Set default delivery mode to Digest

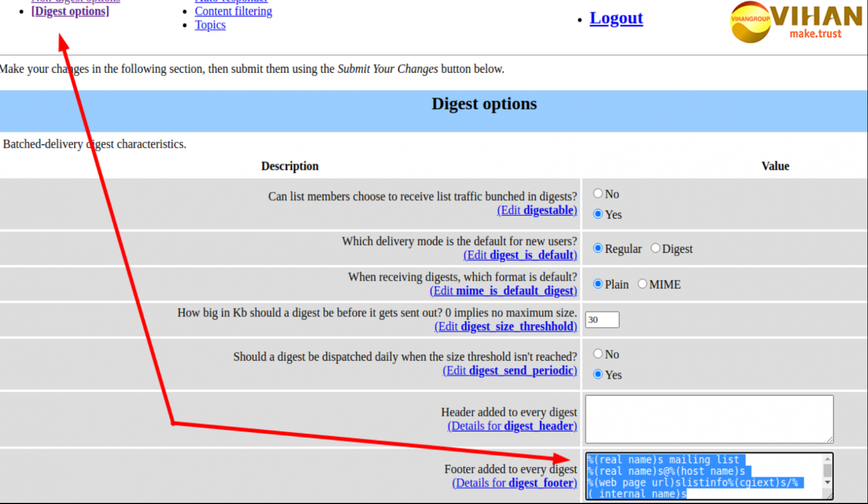click(x=655, y=248)
